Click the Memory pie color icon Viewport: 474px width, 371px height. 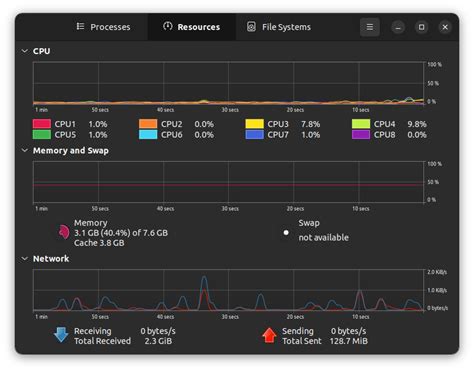click(63, 232)
